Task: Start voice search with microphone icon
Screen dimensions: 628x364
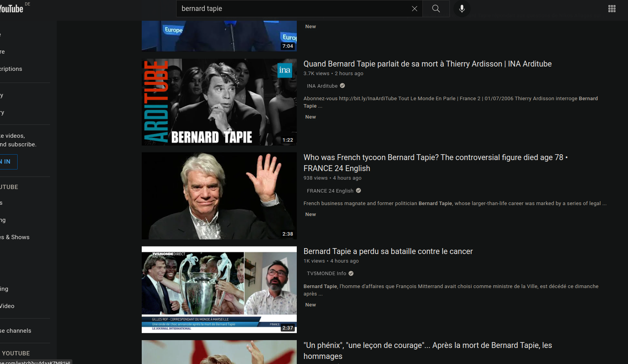Action: (462, 9)
